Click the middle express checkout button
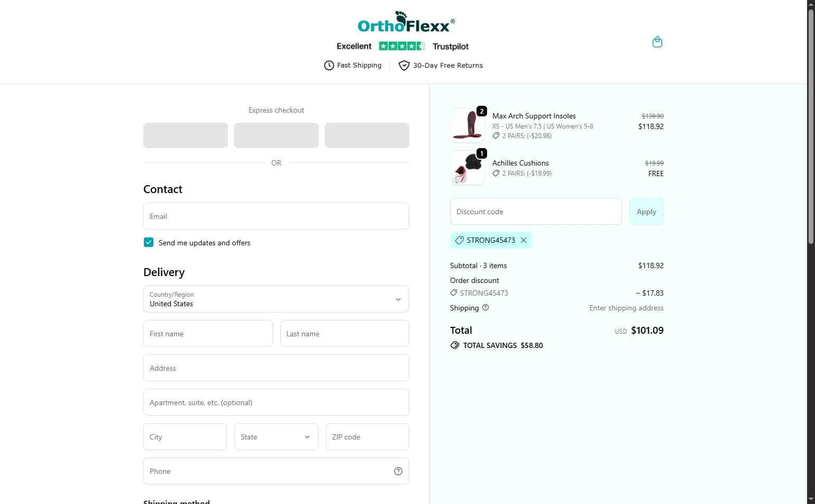 [276, 135]
